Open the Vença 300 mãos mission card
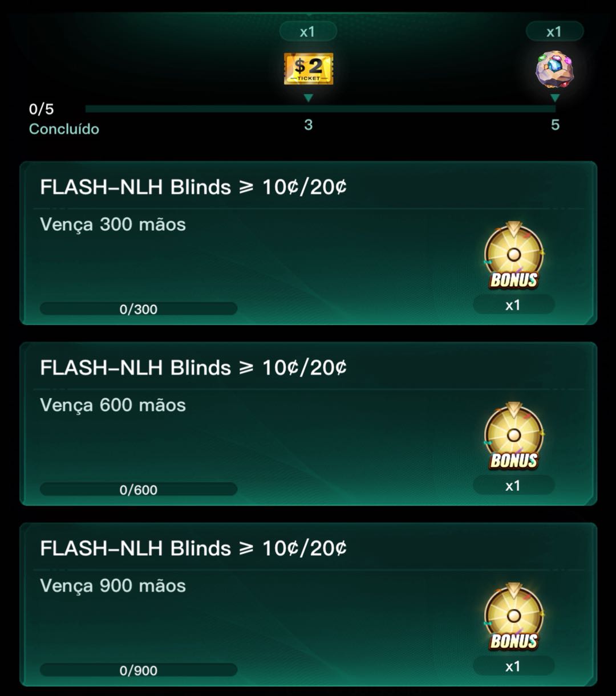The height and width of the screenshot is (696, 616). pyautogui.click(x=309, y=243)
